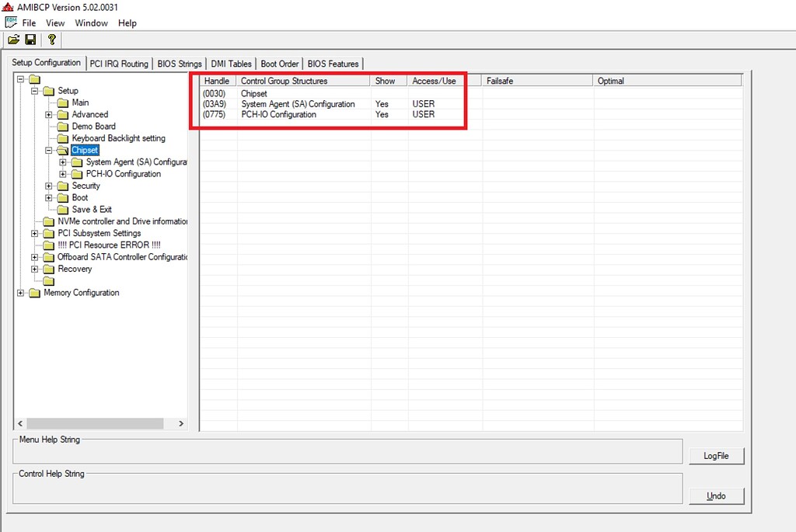This screenshot has width=796, height=532.
Task: Click the open BIOS file icon
Action: tap(13, 40)
